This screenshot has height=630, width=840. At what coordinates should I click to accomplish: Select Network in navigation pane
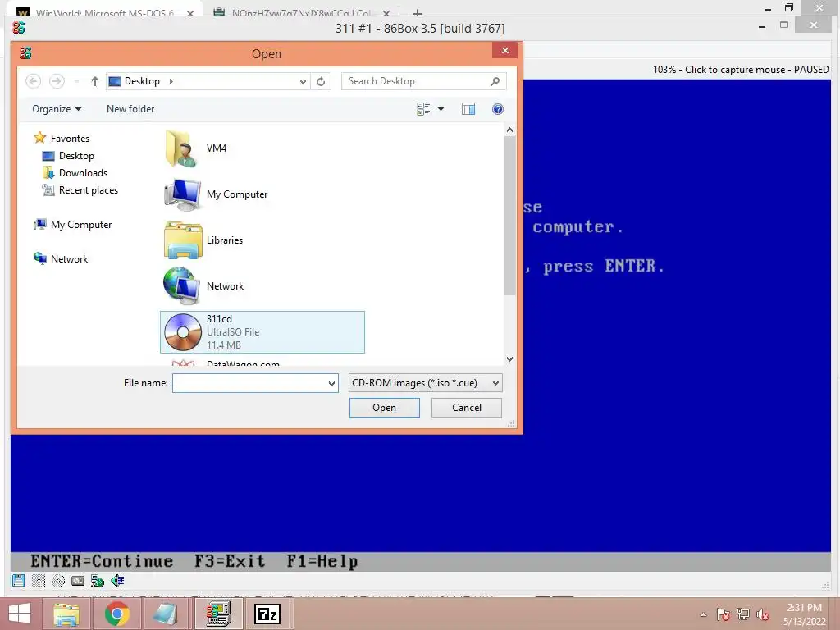click(x=69, y=258)
